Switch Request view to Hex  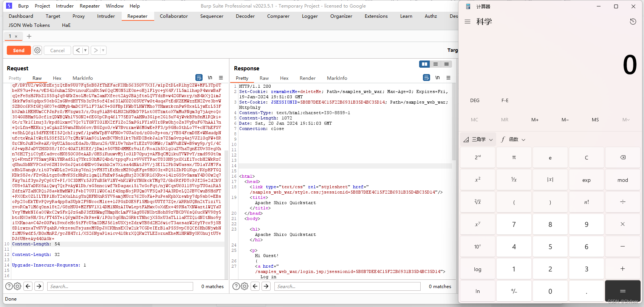(x=57, y=78)
